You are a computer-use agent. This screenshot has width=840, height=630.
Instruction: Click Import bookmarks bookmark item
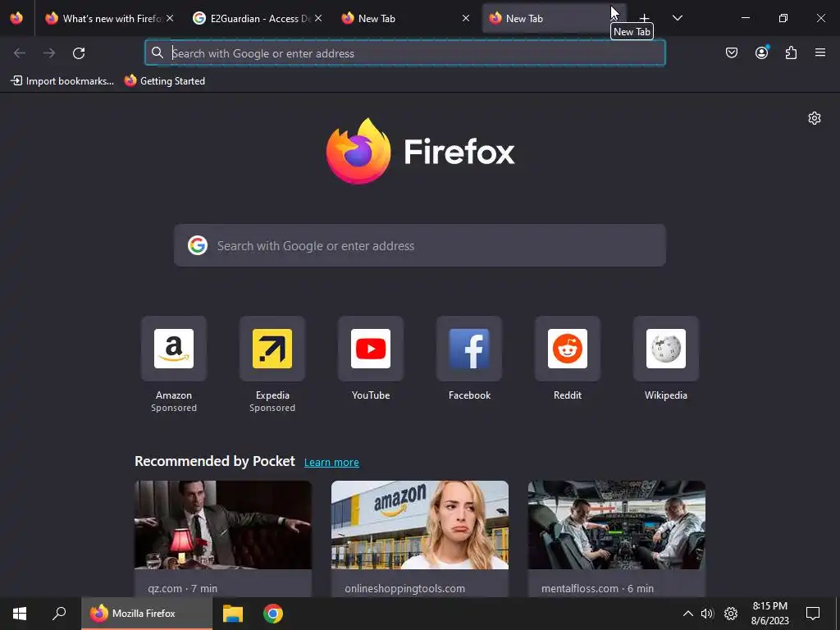click(62, 81)
